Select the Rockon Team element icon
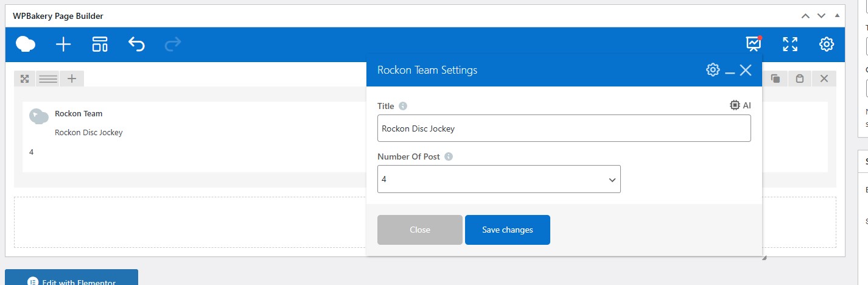The width and height of the screenshot is (868, 285). (39, 116)
